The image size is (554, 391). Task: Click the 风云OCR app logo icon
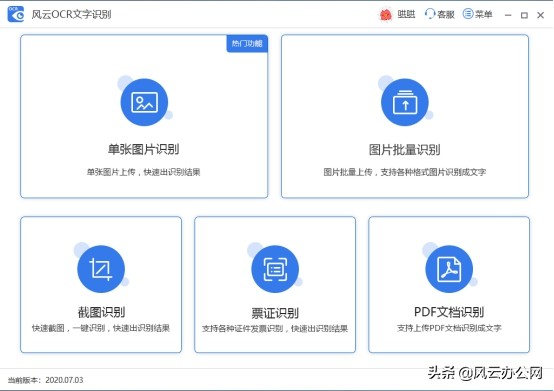(16, 14)
